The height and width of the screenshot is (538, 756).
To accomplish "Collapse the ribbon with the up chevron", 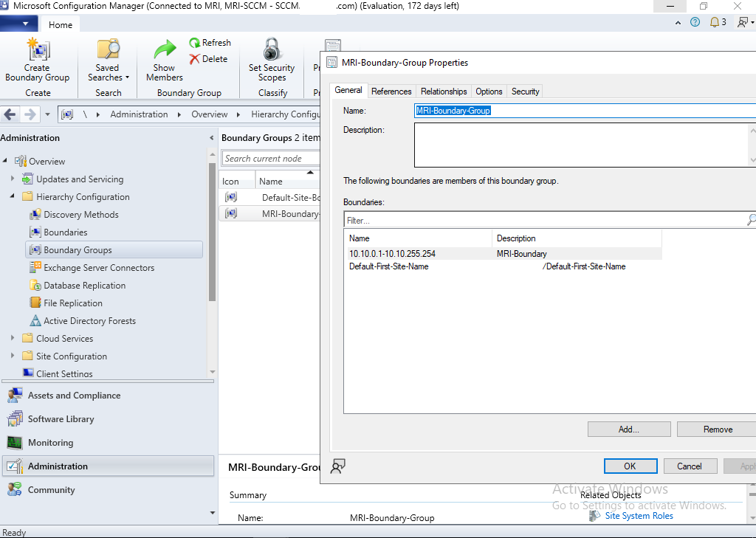I will [678, 22].
